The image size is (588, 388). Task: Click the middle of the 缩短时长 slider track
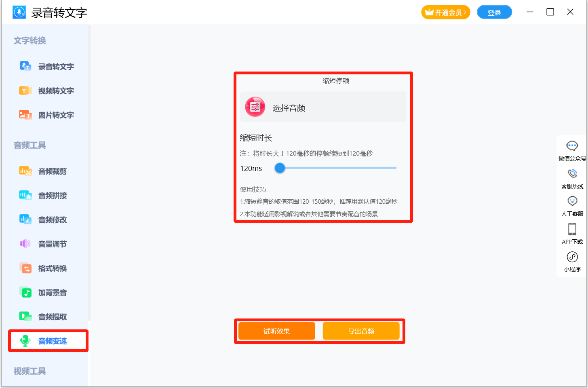[x=336, y=168]
